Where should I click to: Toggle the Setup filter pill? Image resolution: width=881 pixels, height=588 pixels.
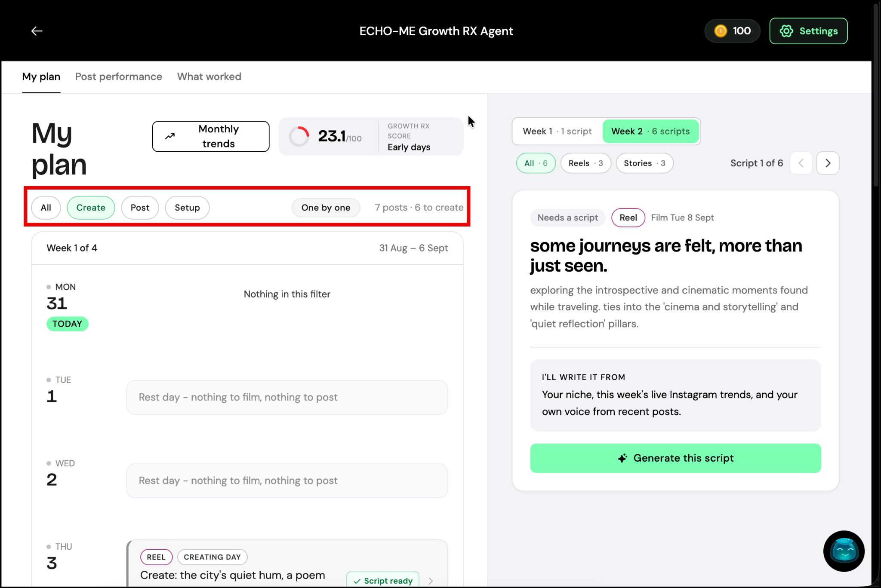coord(187,208)
